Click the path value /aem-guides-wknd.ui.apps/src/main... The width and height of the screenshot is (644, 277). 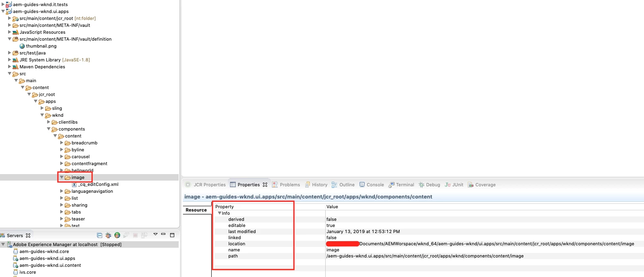(425, 256)
